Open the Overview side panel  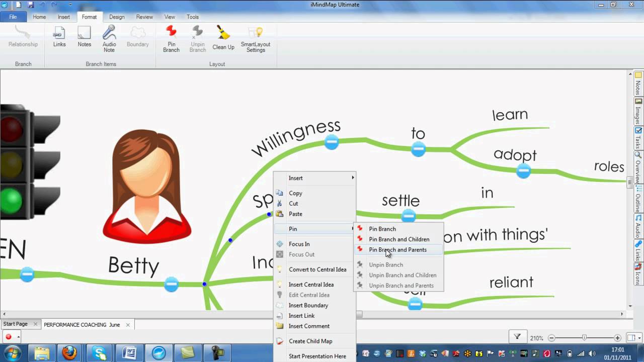coord(638,168)
